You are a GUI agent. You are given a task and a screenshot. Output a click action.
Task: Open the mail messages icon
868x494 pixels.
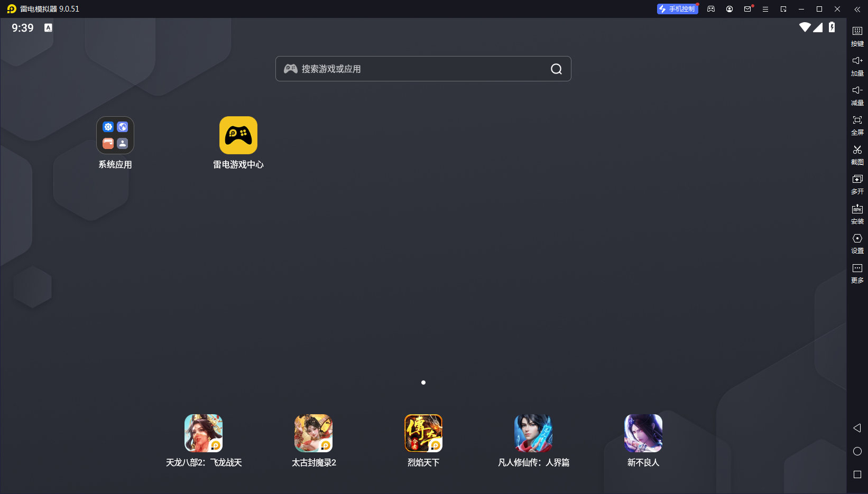[747, 9]
